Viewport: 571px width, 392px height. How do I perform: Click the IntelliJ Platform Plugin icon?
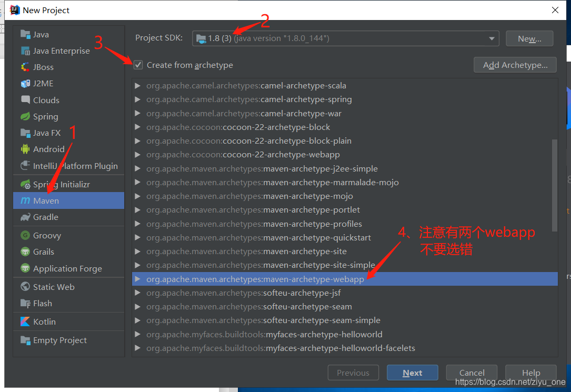(25, 166)
